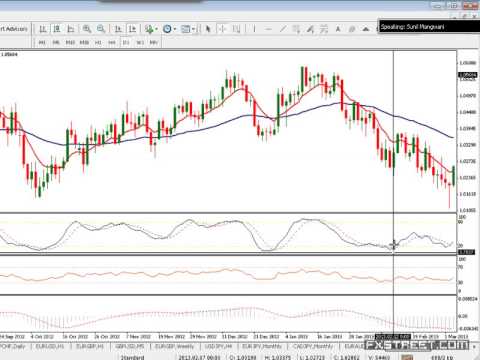The height and width of the screenshot is (360, 480).
Task: Click the Expert Advisors button
Action: [x=14, y=29]
